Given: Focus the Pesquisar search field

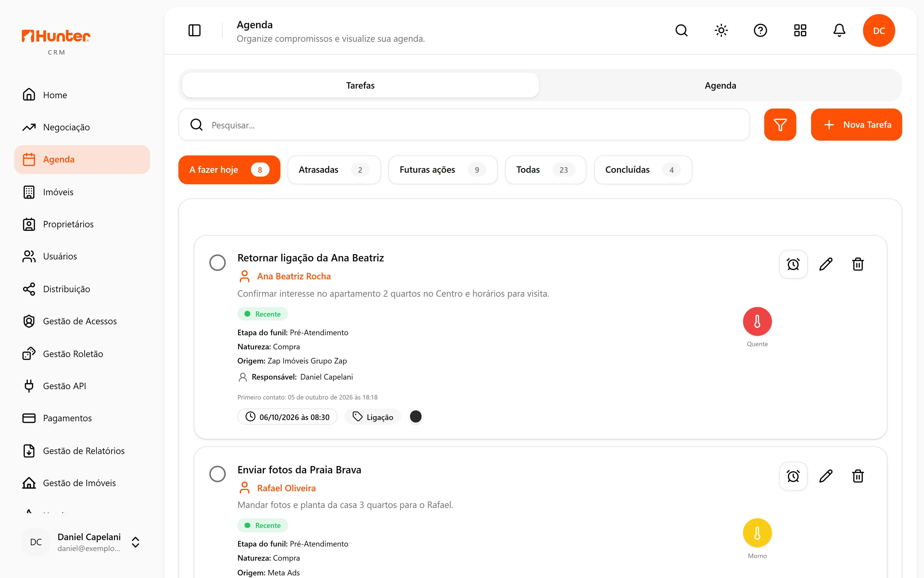Looking at the screenshot, I should tap(464, 125).
